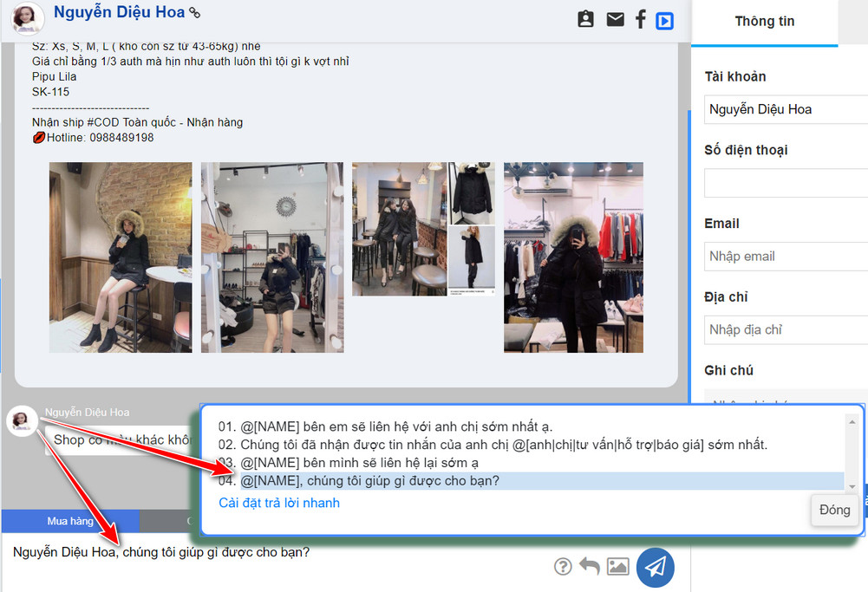Click the Pipu Lila text line
Viewport: 868px width, 592px height.
[x=55, y=77]
